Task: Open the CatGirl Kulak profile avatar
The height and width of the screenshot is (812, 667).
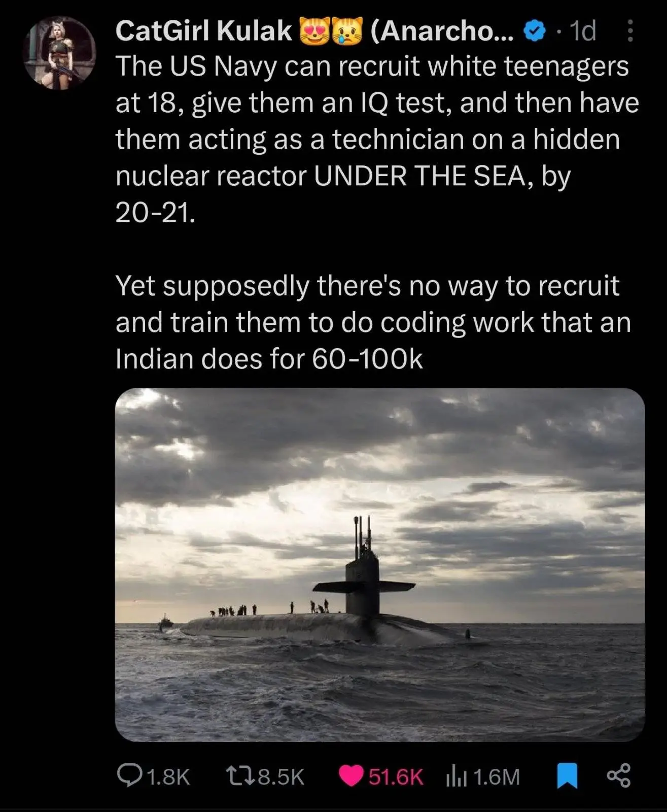Action: click(x=60, y=53)
